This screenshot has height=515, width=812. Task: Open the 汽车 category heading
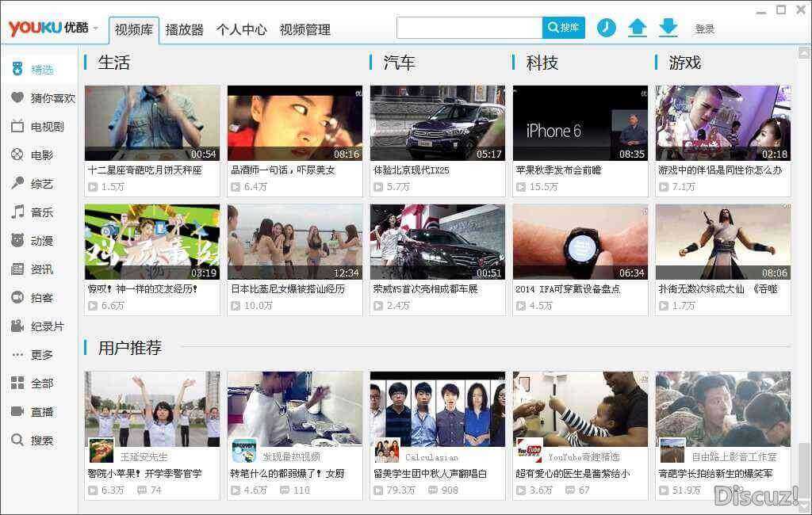400,63
